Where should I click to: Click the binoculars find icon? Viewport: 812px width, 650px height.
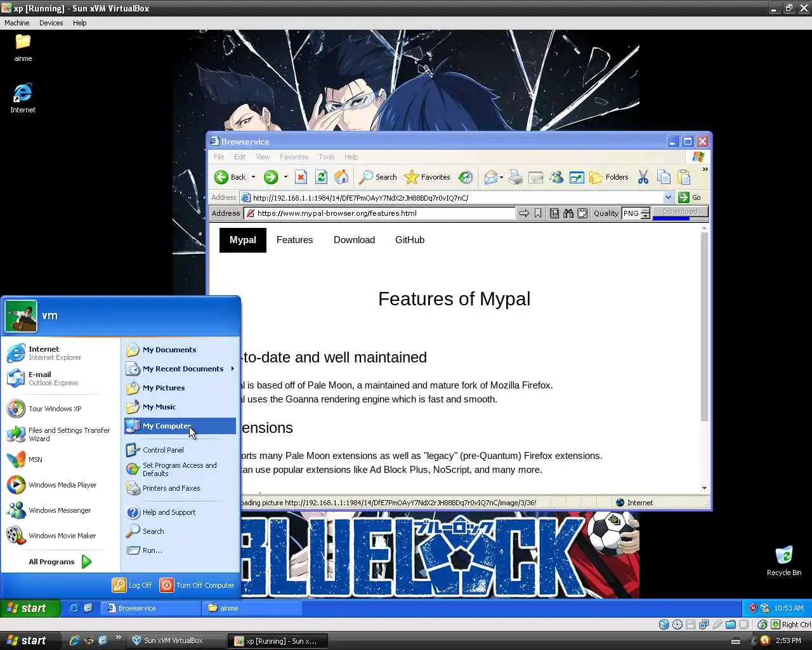568,213
